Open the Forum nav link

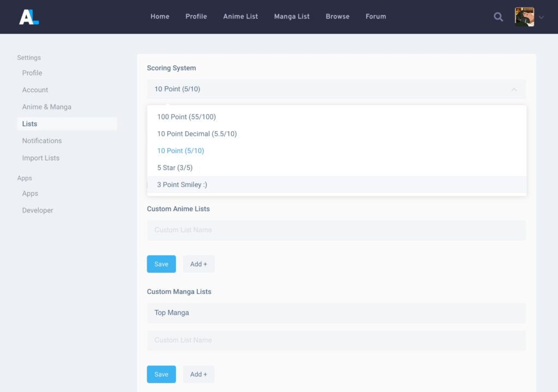[375, 16]
